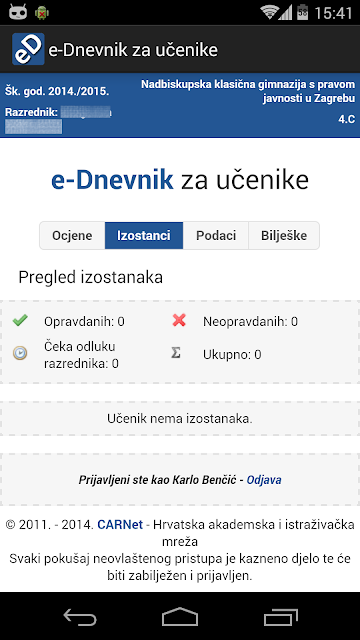Click the sigma Ukupno total icon

(x=176, y=353)
